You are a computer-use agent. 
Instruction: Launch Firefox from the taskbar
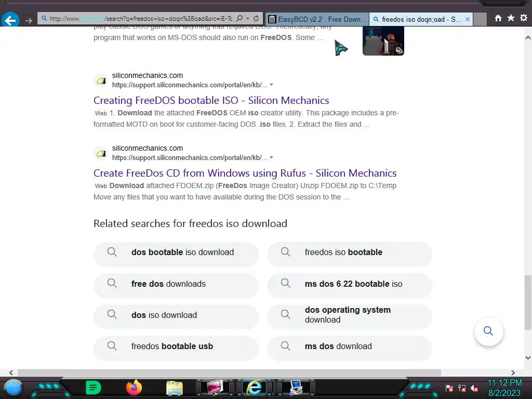(x=134, y=388)
